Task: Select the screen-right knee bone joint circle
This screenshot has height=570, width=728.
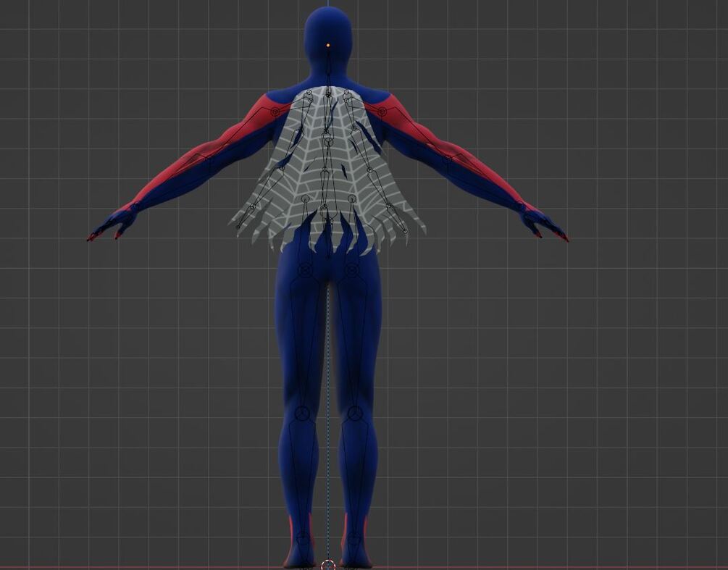Action: tap(355, 413)
